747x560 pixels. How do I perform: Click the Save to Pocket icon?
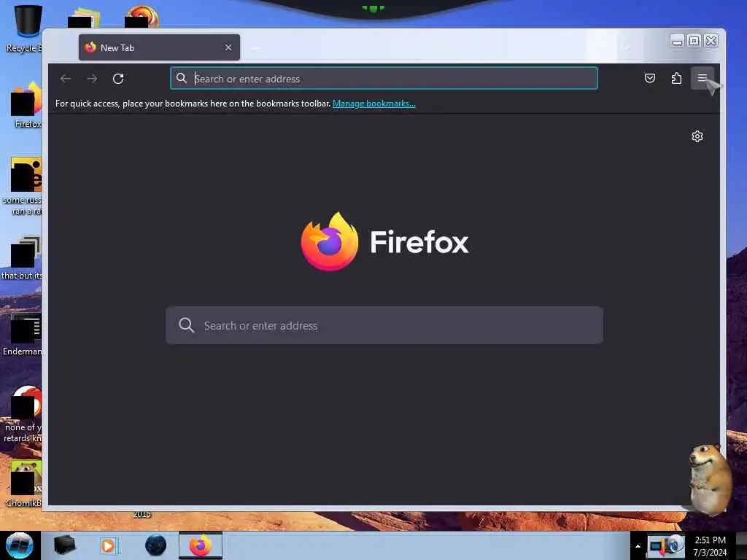[650, 78]
